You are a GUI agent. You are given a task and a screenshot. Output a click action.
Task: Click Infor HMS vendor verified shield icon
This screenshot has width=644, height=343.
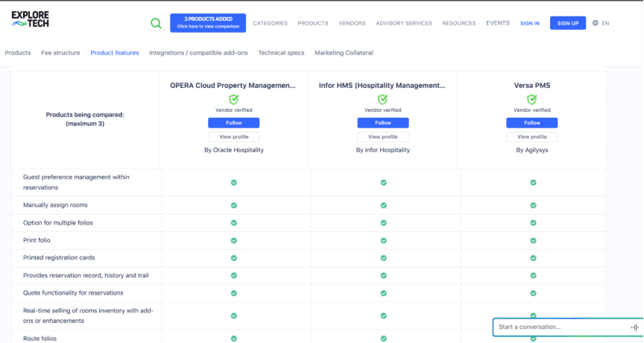383,99
